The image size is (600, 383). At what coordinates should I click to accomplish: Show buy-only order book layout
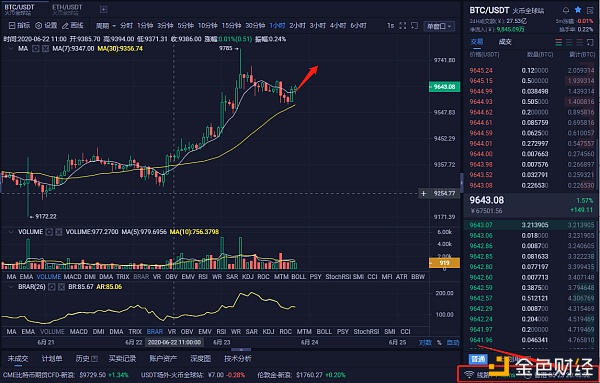point(569,42)
